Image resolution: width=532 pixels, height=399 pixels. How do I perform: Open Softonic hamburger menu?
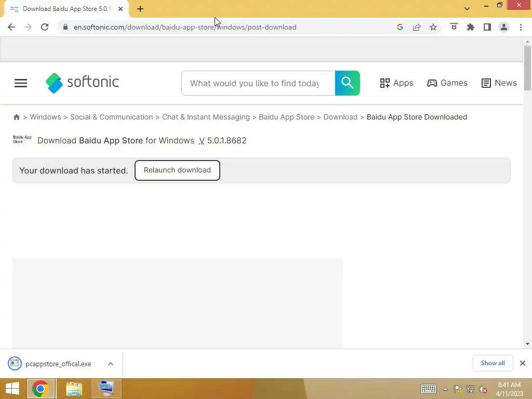tap(21, 83)
